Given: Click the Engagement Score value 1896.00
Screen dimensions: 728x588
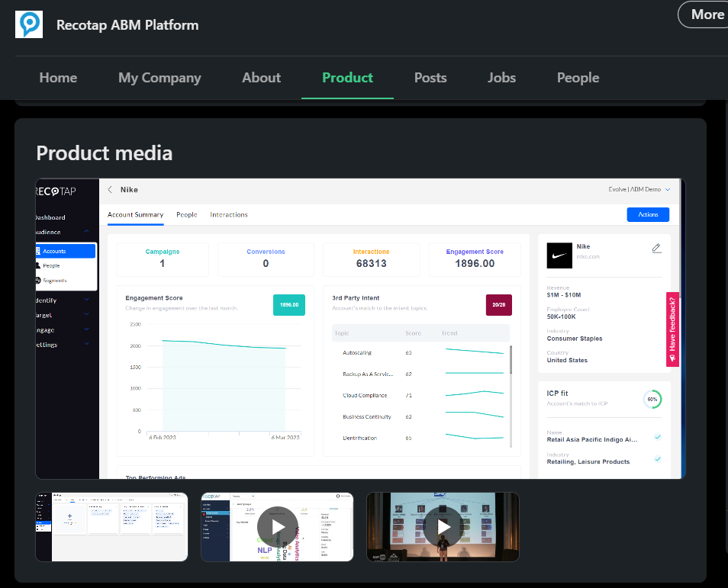Looking at the screenshot, I should (475, 264).
